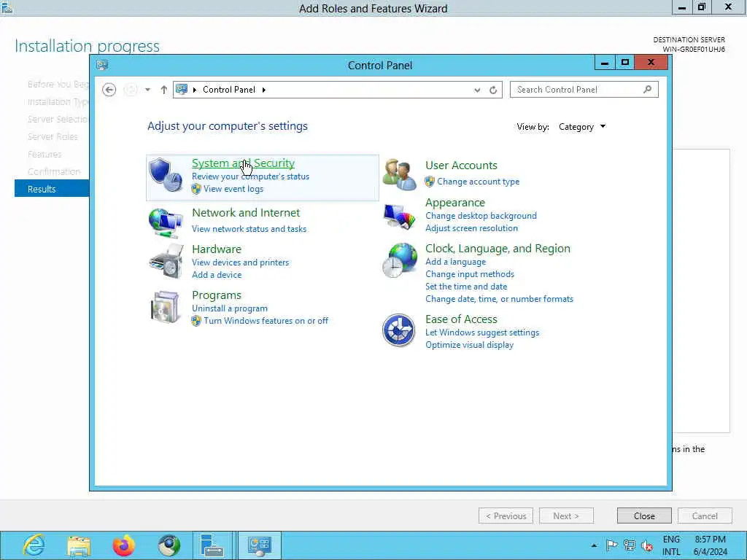Click the Clock, Language, and Region globe icon
Screen dimensions: 747x560
click(399, 260)
